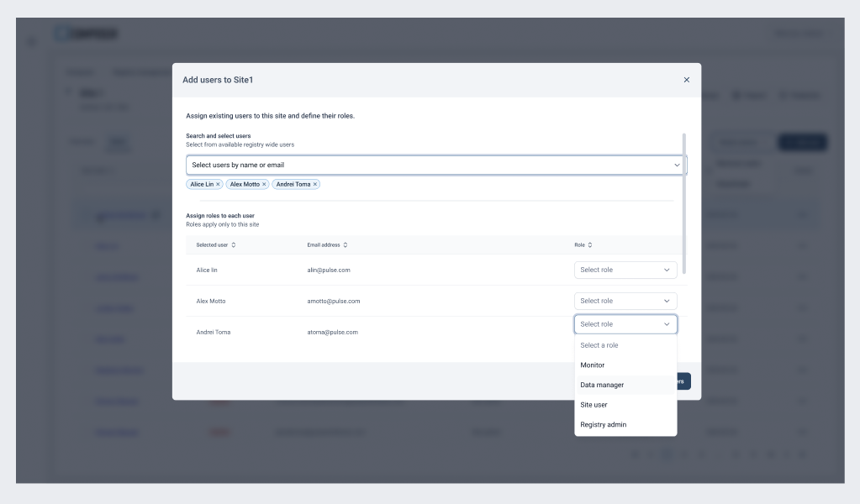Click the dialog's vertical scrollbar
The width and height of the screenshot is (860, 504).
684,203
